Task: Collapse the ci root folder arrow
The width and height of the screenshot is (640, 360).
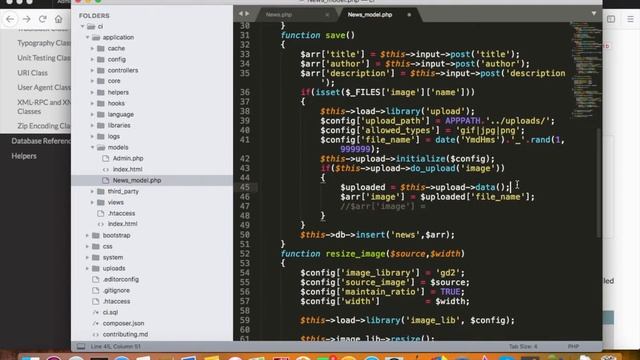Action: coord(82,27)
